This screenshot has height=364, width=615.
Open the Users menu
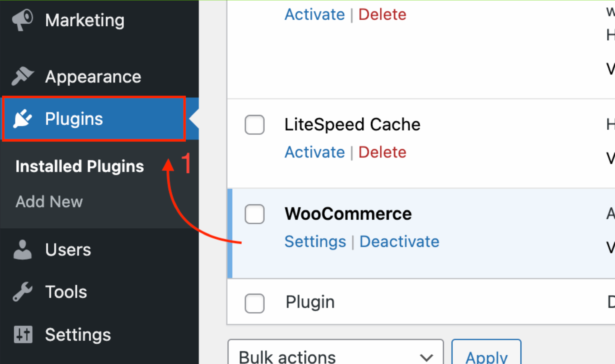[x=68, y=250]
